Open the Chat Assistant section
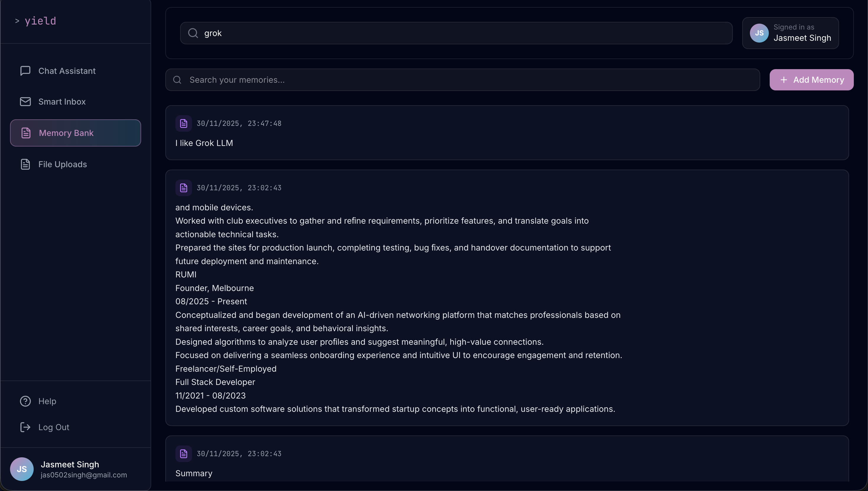The width and height of the screenshot is (868, 491). (67, 71)
